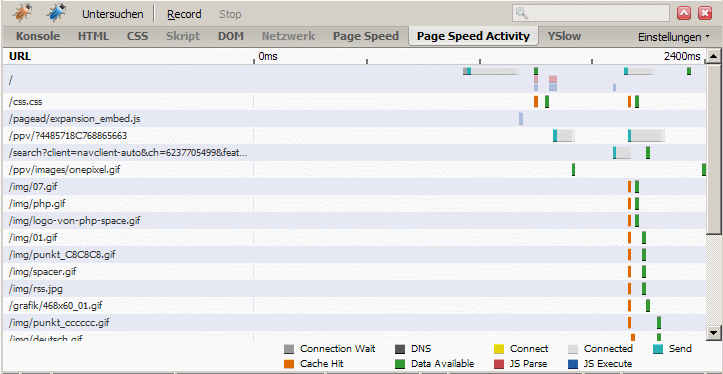Viewport: 723px width, 374px height.
Task: Select the /img/punkt_cccccc.gif row
Action: (354, 323)
